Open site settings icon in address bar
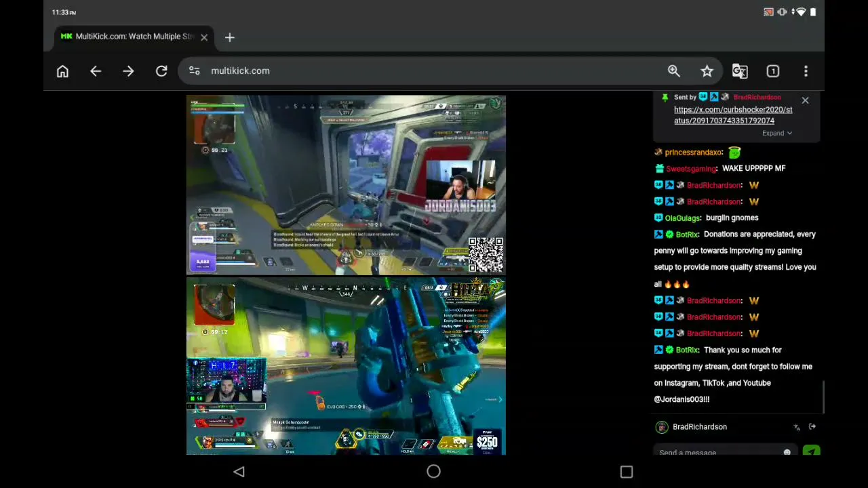 click(x=195, y=70)
